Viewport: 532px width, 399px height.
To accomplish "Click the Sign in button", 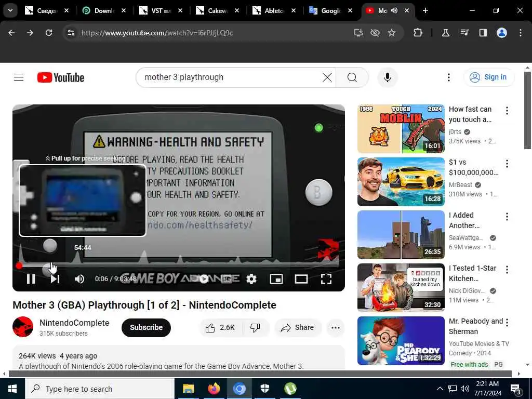I will (489, 77).
